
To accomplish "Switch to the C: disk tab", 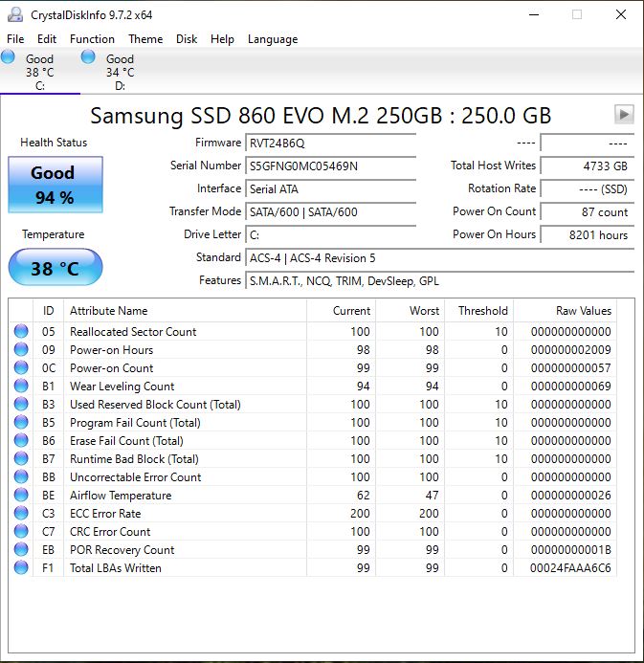I will tap(40, 72).
